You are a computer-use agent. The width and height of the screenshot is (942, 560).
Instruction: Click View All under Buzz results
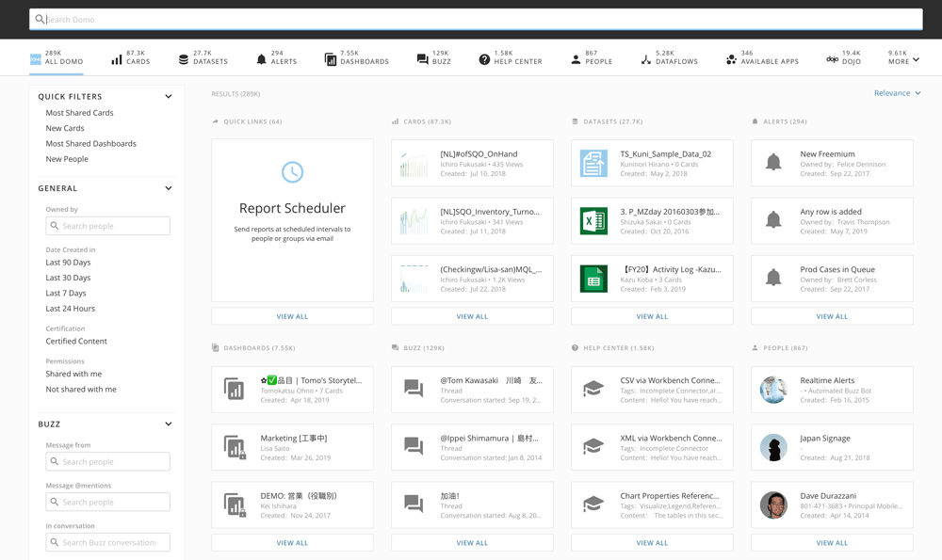472,543
